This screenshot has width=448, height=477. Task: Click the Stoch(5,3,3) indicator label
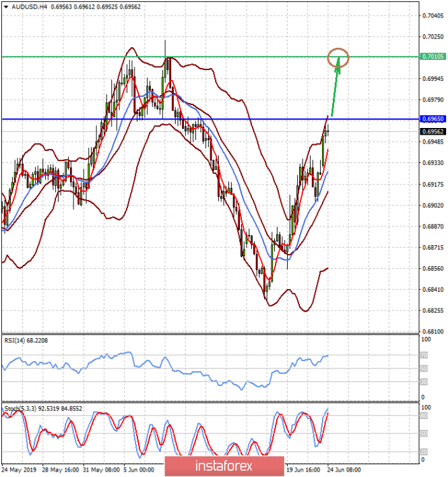coord(19,408)
